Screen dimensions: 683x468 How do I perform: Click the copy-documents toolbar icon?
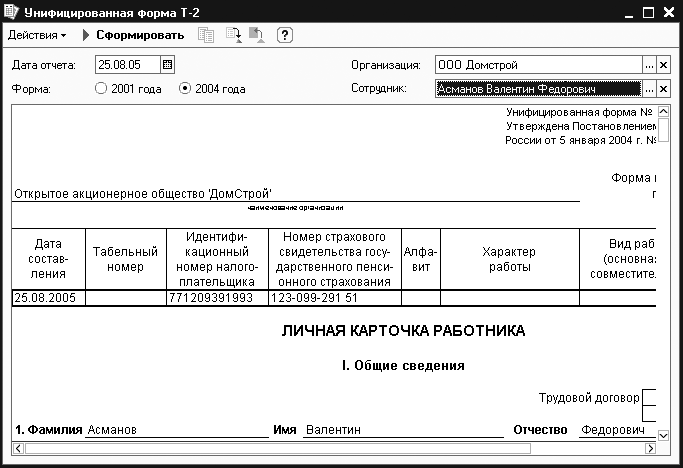(206, 35)
